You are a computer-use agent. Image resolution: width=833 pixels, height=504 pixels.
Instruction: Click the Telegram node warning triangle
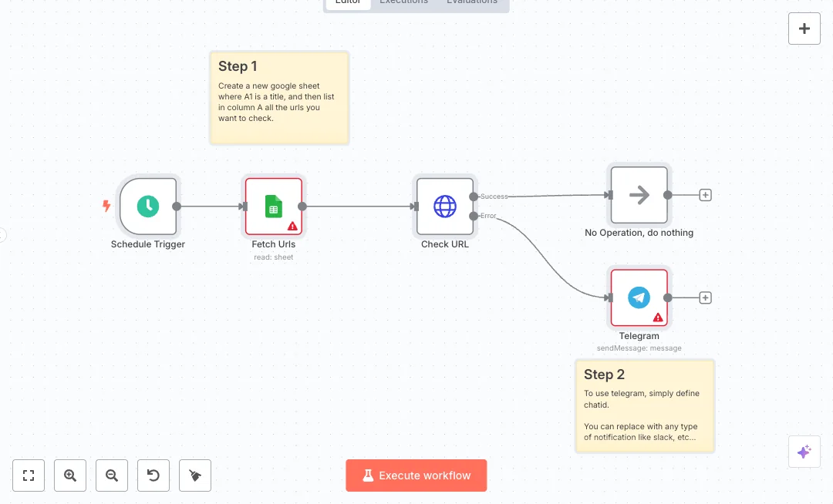tap(658, 317)
